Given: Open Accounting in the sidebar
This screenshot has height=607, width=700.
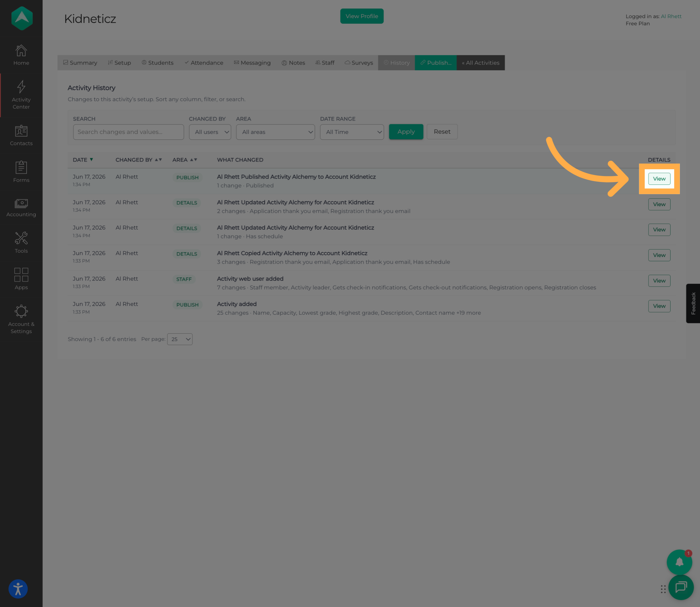Looking at the screenshot, I should [x=21, y=208].
